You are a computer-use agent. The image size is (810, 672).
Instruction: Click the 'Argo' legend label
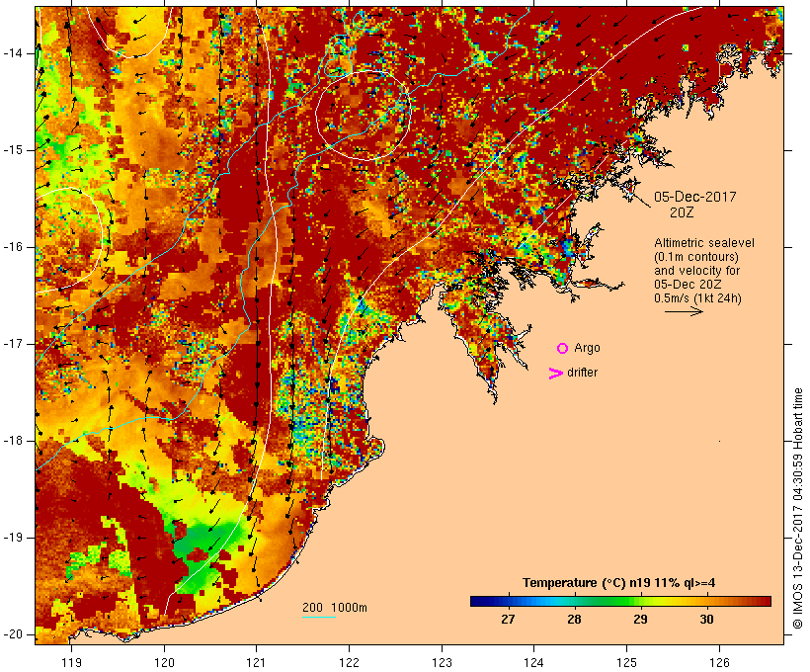point(588,349)
